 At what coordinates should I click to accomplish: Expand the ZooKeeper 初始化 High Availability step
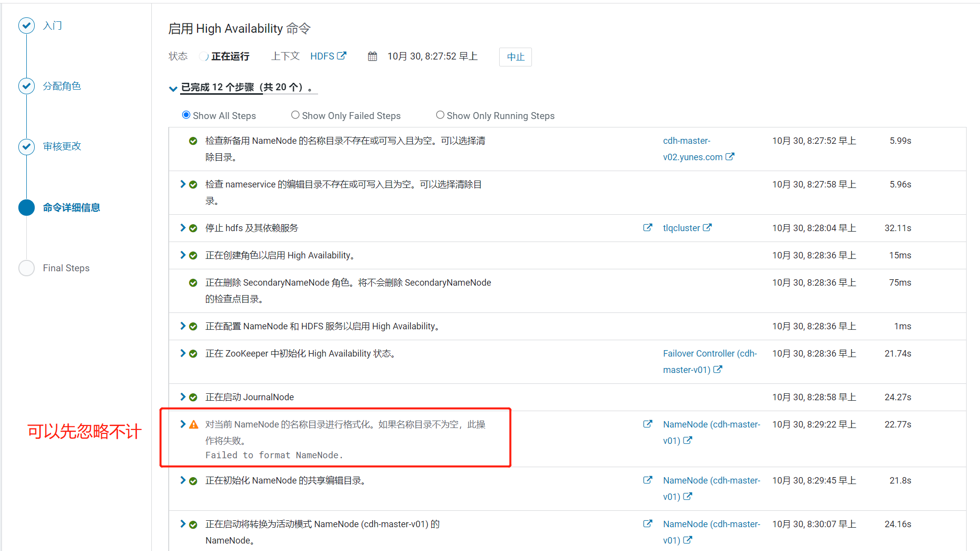point(183,353)
